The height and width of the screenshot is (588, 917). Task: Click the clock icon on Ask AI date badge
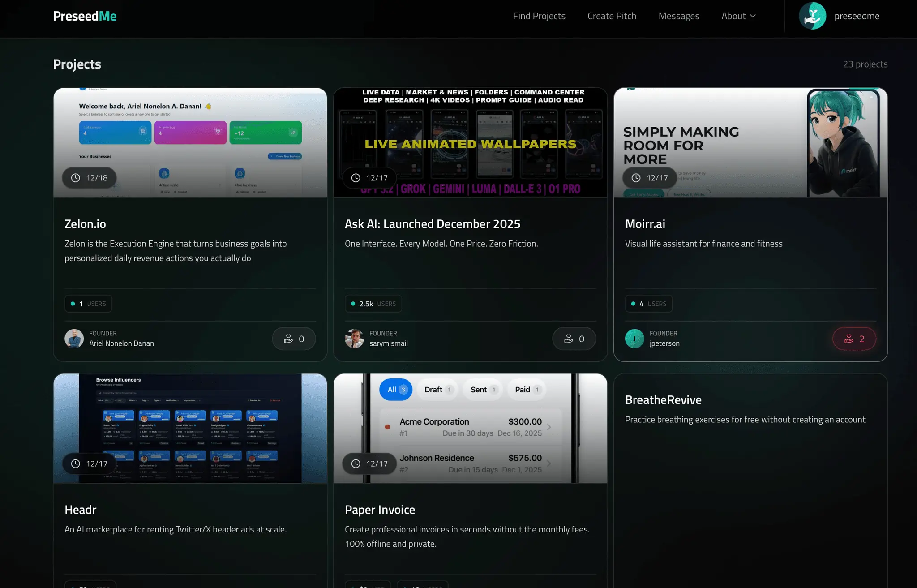click(356, 178)
